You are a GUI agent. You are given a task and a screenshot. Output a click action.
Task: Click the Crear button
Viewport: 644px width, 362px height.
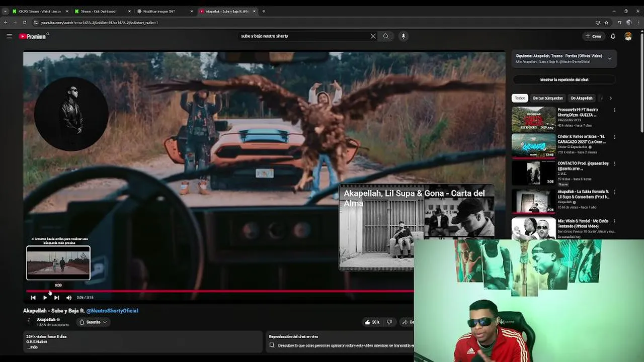click(594, 36)
